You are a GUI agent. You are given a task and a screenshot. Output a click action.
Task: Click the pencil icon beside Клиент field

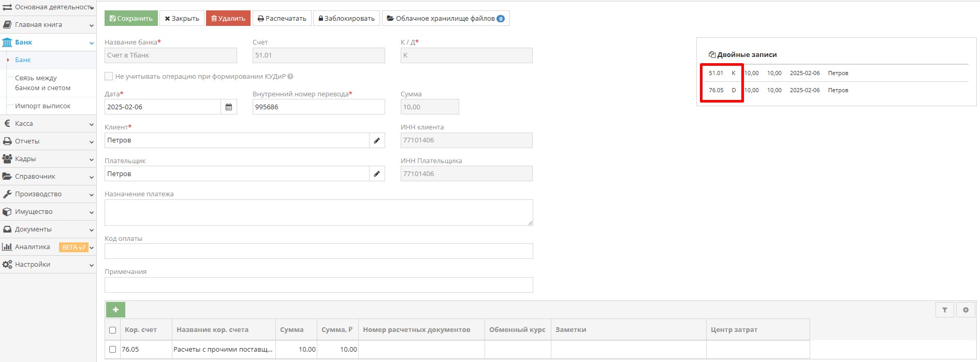[x=377, y=140]
